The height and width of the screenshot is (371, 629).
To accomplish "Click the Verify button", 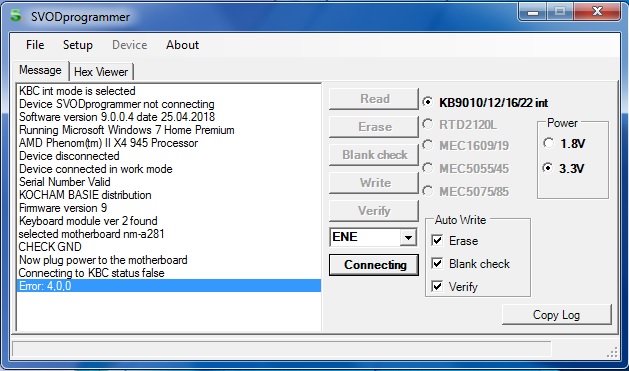I will [374, 211].
